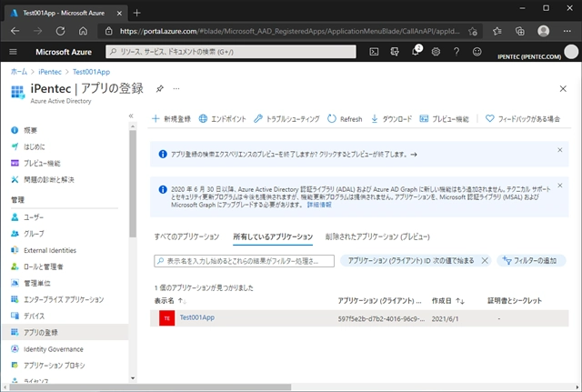Open a new browser tab
Image resolution: width=582 pixels, height=392 pixels.
(x=137, y=13)
